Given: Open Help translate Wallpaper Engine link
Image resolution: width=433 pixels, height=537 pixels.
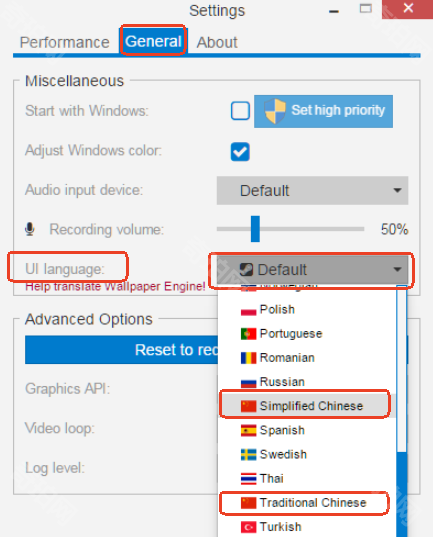Looking at the screenshot, I should (x=115, y=286).
